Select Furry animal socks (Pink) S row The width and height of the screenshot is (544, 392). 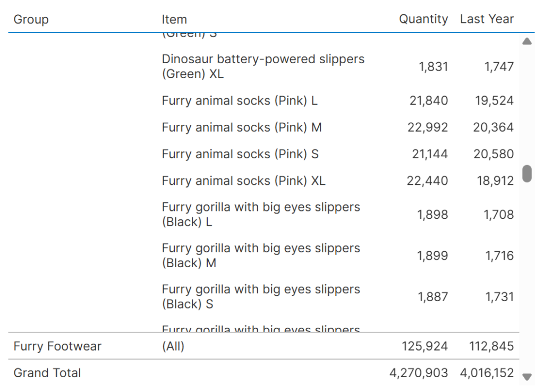tap(240, 154)
